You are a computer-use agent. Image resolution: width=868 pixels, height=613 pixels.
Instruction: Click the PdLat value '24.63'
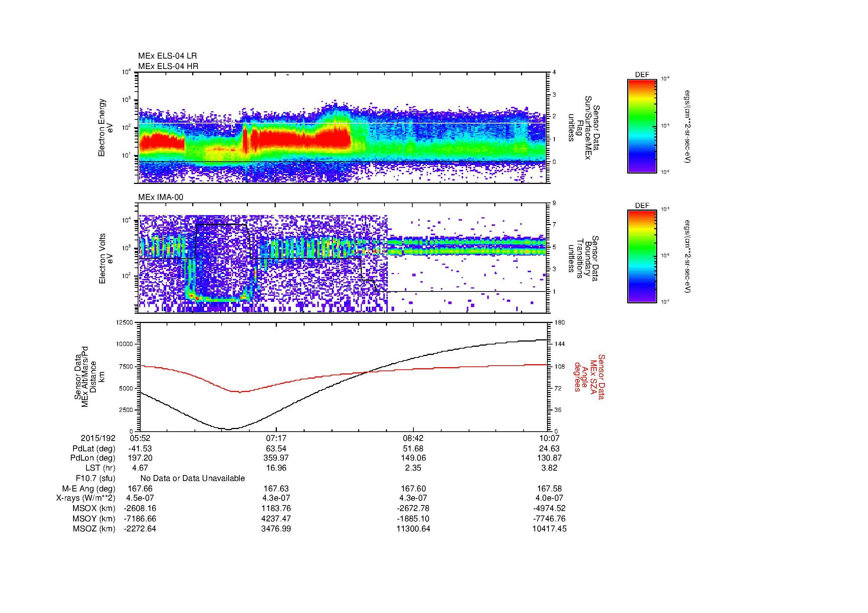click(549, 449)
